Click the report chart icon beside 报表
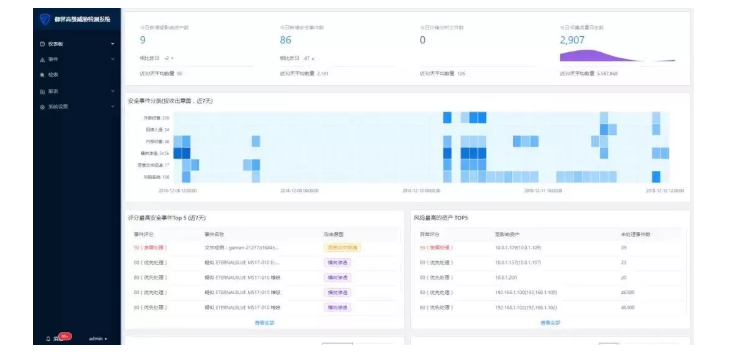Viewport: 729px width, 364px height. [42, 91]
